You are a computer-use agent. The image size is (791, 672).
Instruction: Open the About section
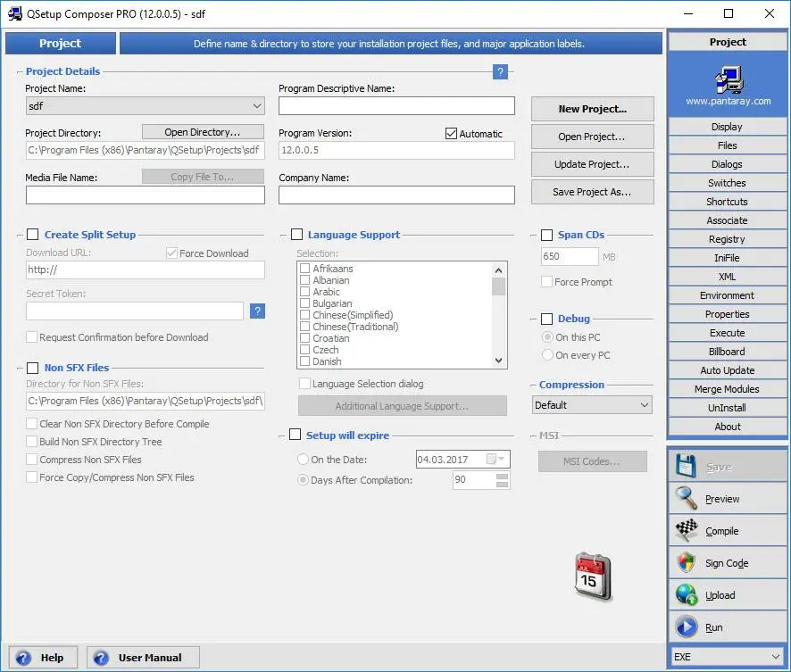click(727, 427)
